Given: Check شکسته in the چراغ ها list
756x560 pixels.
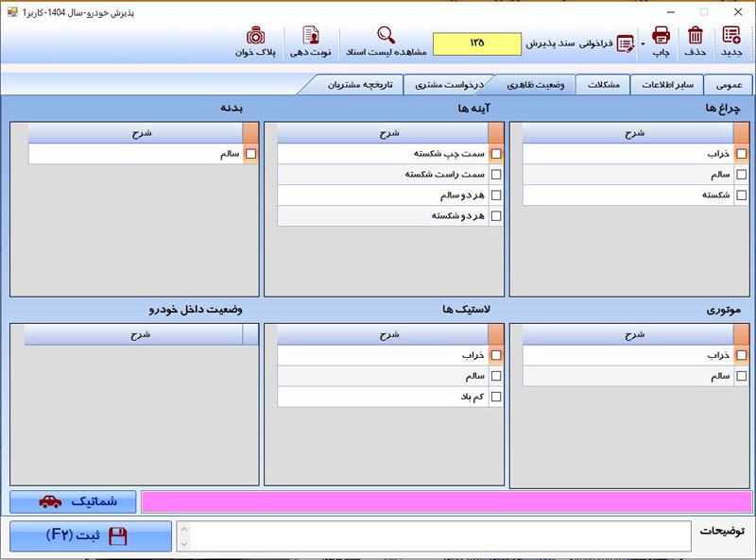Looking at the screenshot, I should (x=742, y=195).
